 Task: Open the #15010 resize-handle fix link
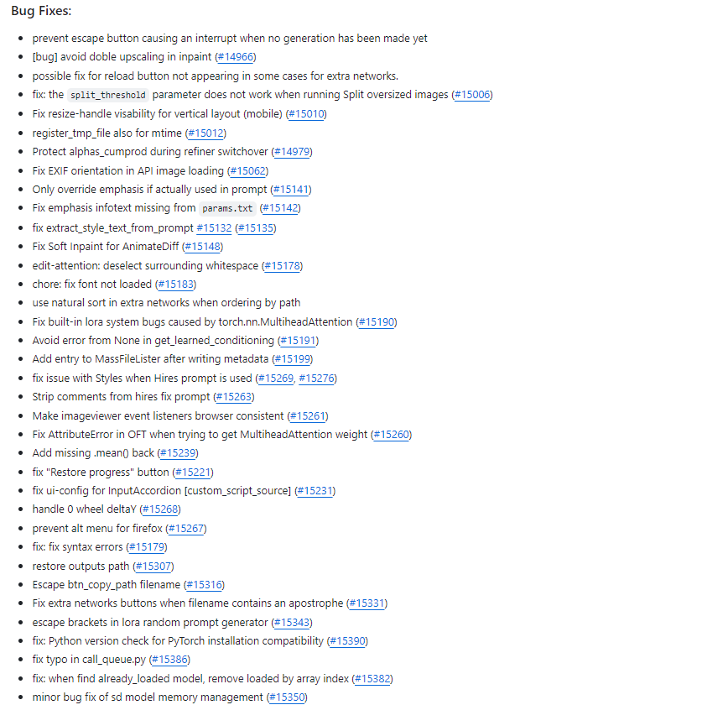tap(306, 114)
